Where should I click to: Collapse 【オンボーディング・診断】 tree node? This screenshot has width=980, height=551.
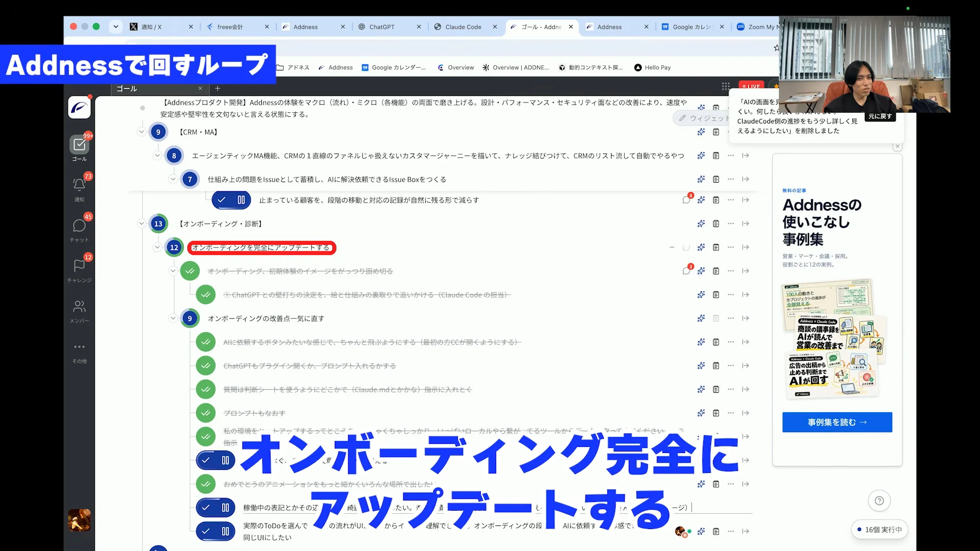[x=141, y=223]
